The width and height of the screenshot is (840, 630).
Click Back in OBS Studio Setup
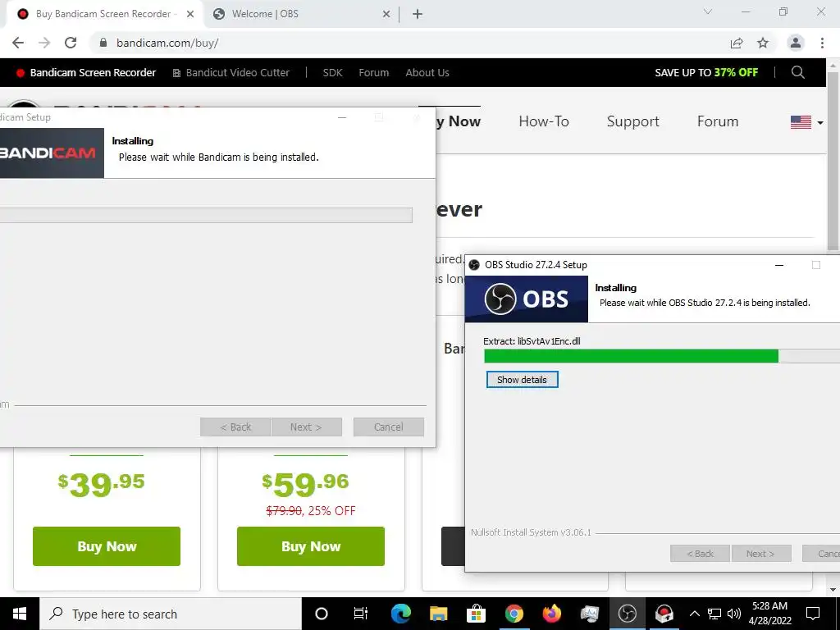tap(701, 554)
